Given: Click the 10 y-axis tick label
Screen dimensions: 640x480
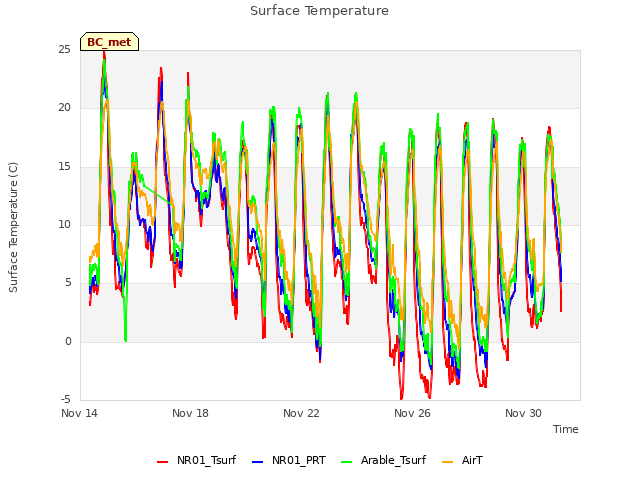Looking at the screenshot, I should (x=64, y=224).
